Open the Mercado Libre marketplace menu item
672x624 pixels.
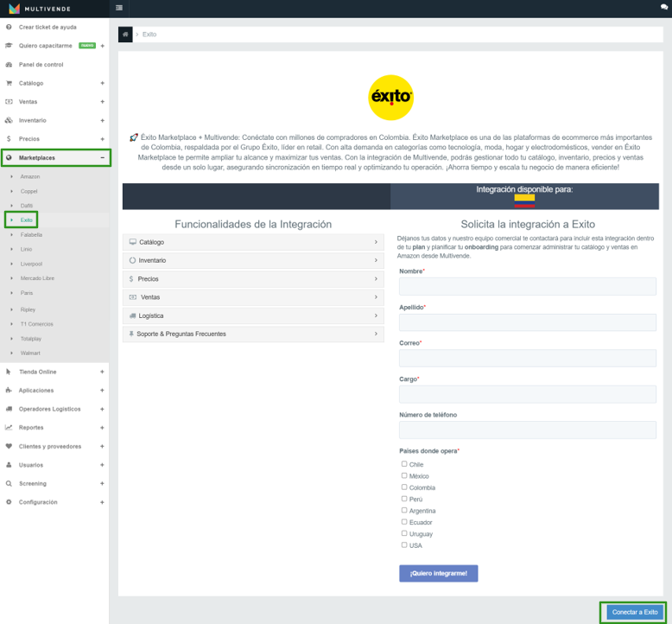37,278
